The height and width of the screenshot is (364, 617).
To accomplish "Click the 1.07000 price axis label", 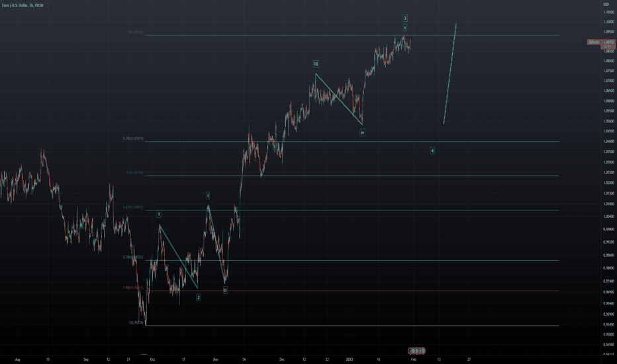I will tap(609, 81).
